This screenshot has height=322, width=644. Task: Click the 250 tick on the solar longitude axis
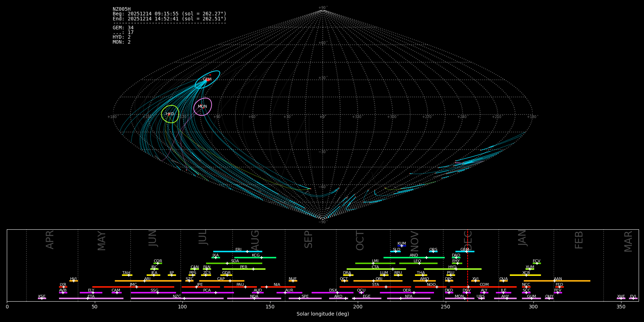(x=445, y=307)
